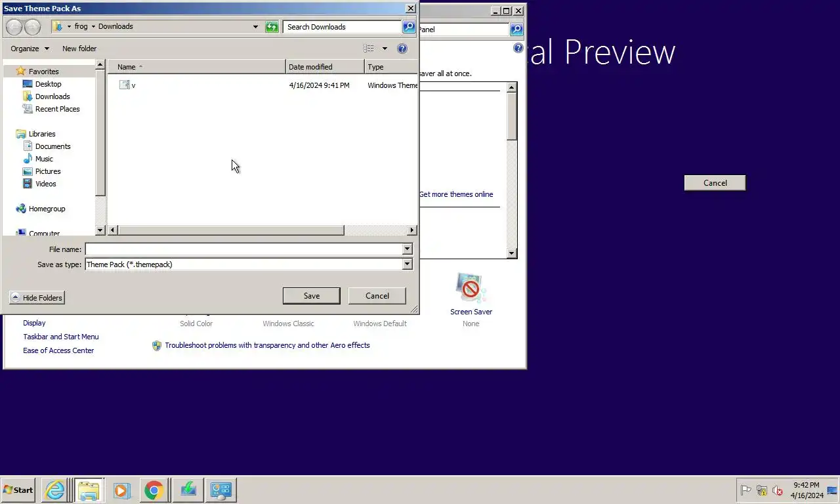Open the address bar history dropdown arrow
The image size is (840, 504).
[255, 27]
